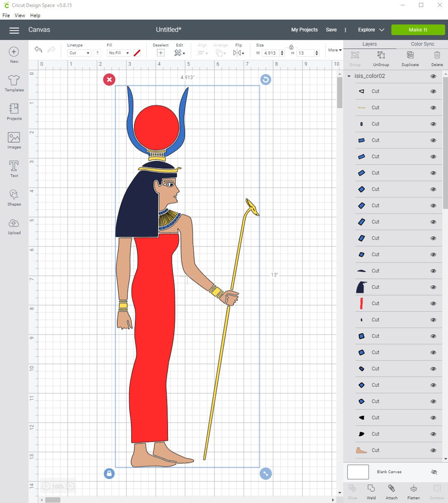The image size is (448, 503).
Task: Open the Shapes panel
Action: click(x=14, y=197)
